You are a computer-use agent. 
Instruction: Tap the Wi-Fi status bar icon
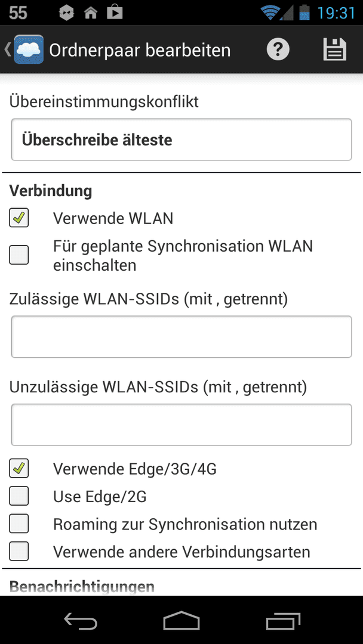pyautogui.click(x=270, y=13)
